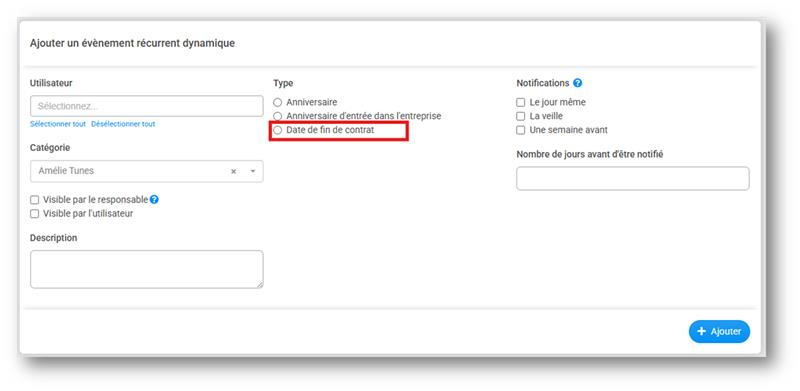Tick Une semaine avant notification
This screenshot has height=391, width=800.
pos(520,130)
